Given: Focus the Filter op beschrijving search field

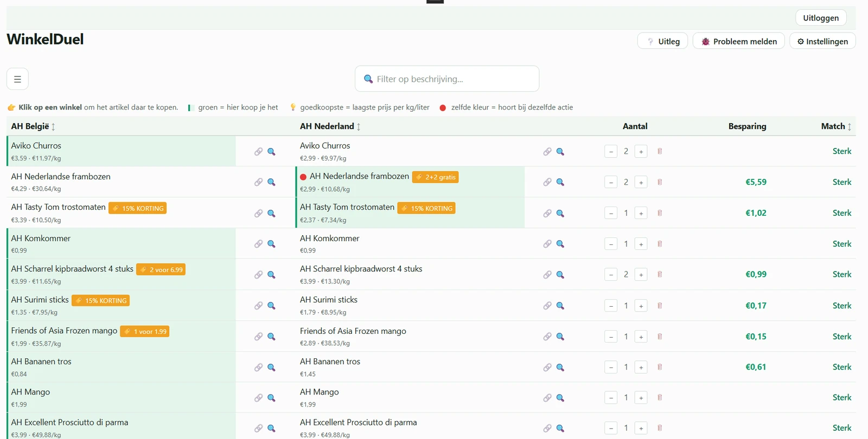Looking at the screenshot, I should [447, 79].
